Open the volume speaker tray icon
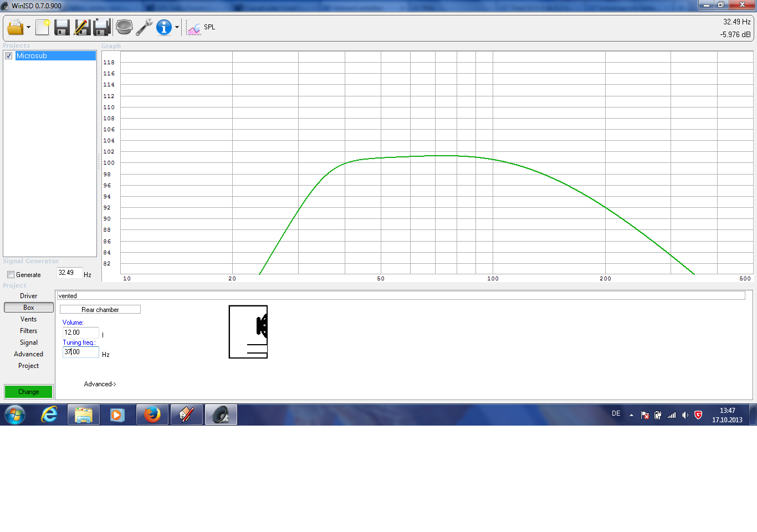757x532 pixels. [686, 415]
